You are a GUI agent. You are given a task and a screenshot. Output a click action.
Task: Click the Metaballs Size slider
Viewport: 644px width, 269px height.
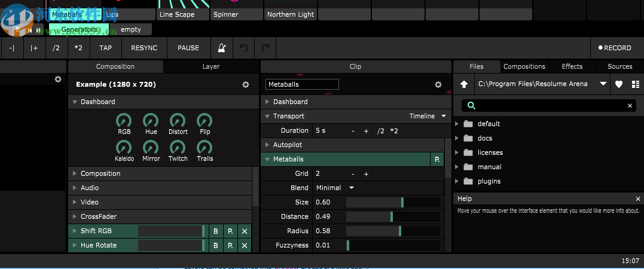tap(393, 202)
